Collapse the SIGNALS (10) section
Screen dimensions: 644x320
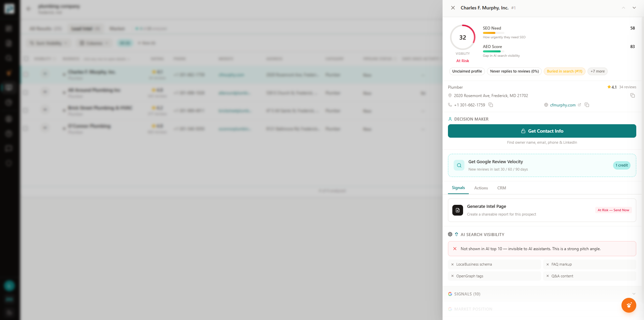(x=634, y=294)
